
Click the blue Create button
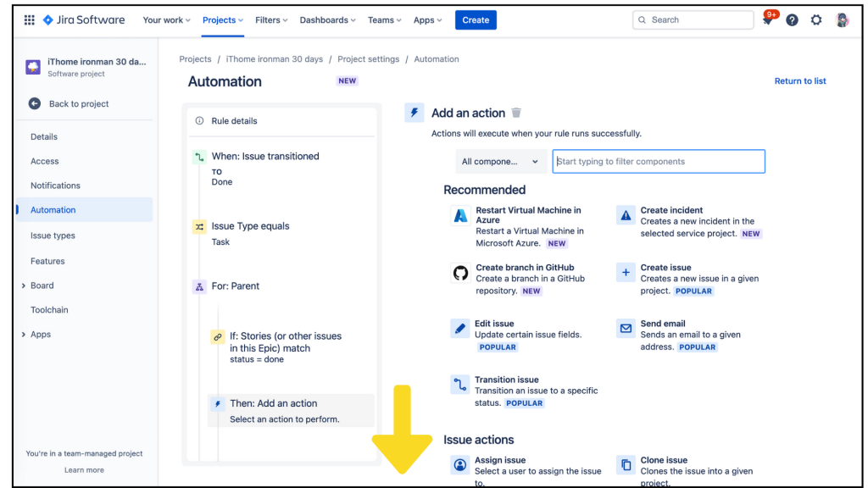click(476, 20)
